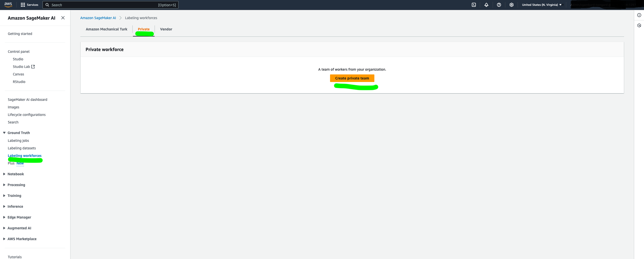Viewport: 644px width, 259px height.
Task: Open the United States (N. Virginia) region dropdown
Action: (x=542, y=5)
